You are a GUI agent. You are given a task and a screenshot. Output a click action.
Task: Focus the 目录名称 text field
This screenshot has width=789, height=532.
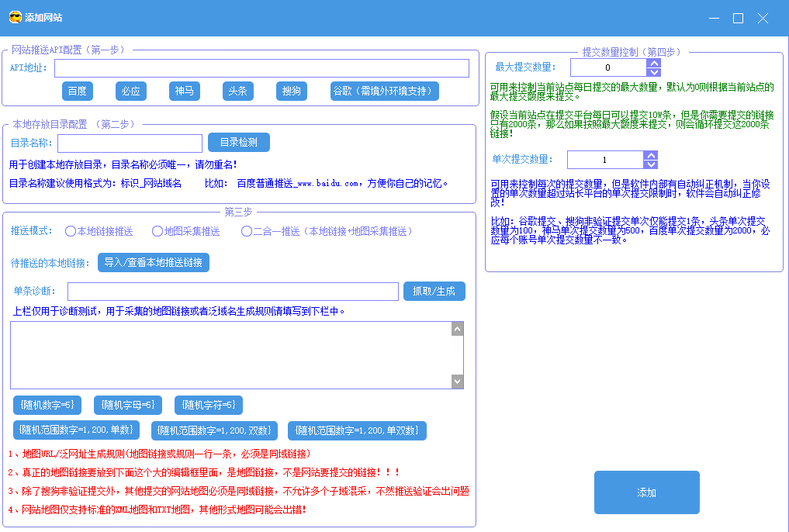[x=130, y=143]
